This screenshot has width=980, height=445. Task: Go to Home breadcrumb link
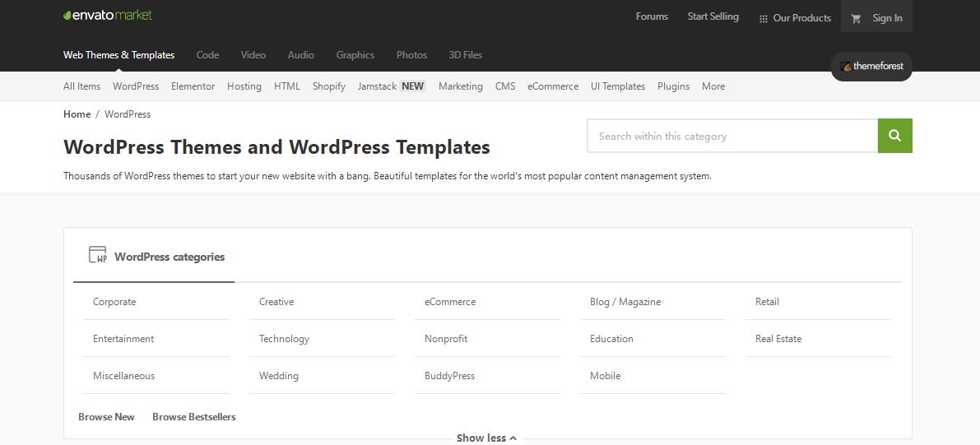[77, 114]
